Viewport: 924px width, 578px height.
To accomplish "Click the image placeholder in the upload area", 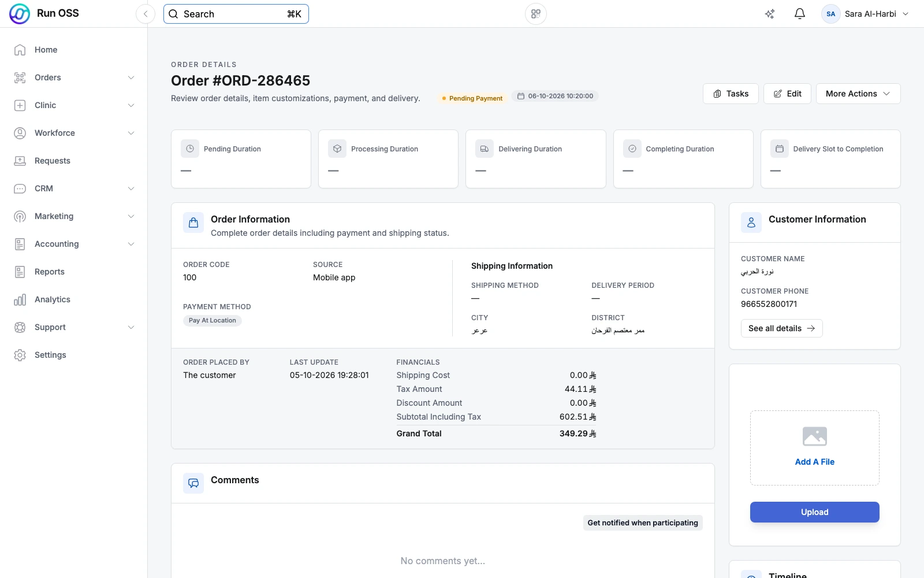I will (x=815, y=436).
